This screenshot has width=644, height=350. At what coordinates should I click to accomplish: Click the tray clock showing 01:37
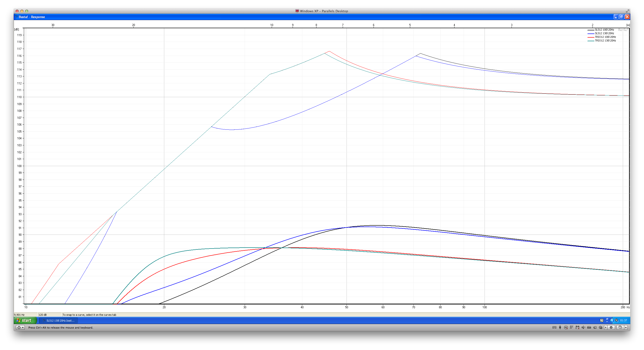click(x=624, y=320)
